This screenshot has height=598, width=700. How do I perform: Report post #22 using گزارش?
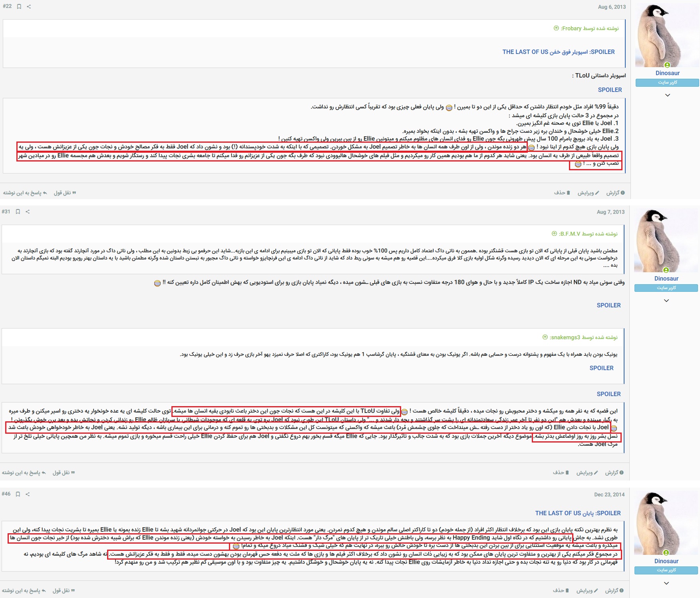(x=615, y=193)
